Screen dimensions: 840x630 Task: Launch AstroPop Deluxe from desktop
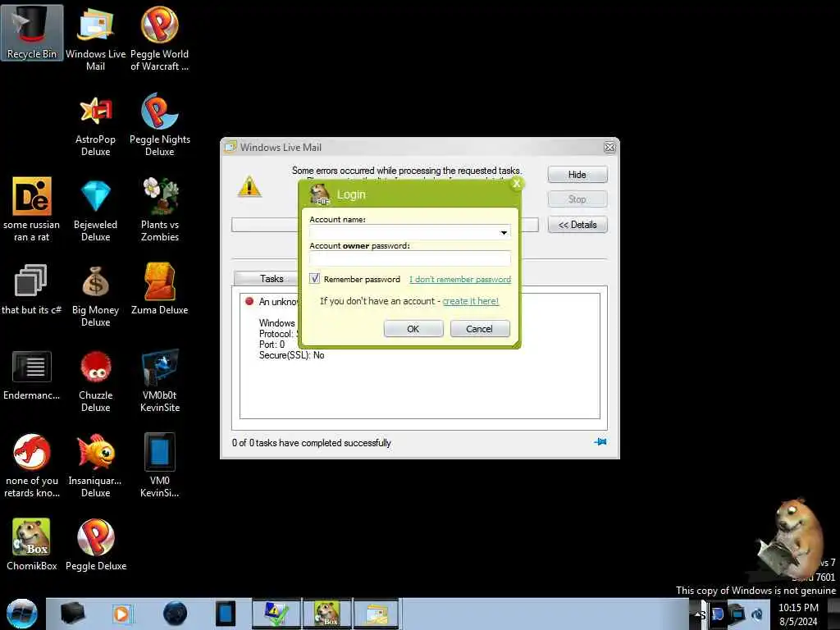(95, 126)
